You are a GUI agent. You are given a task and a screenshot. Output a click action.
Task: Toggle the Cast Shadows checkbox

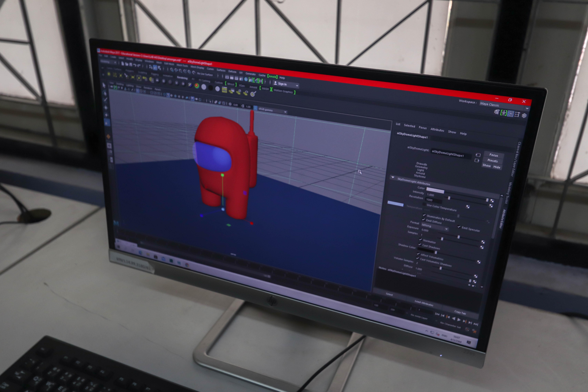click(x=420, y=245)
